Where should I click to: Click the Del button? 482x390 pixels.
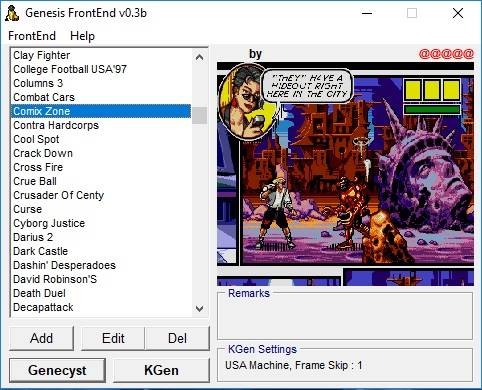[x=177, y=338]
